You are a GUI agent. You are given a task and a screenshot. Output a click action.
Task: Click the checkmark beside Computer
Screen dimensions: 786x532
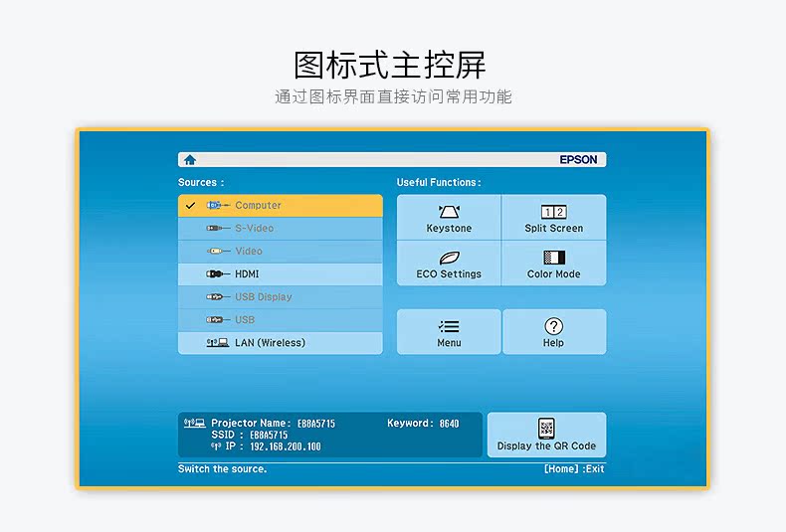click(x=190, y=206)
